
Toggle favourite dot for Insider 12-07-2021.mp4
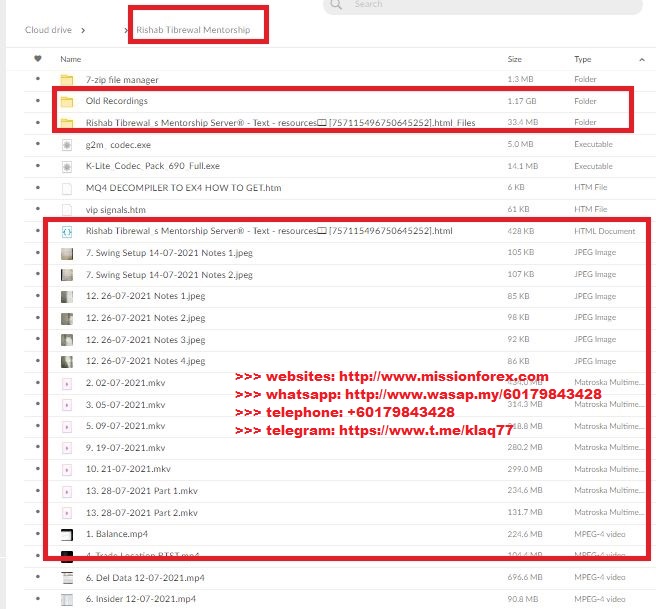click(x=38, y=599)
